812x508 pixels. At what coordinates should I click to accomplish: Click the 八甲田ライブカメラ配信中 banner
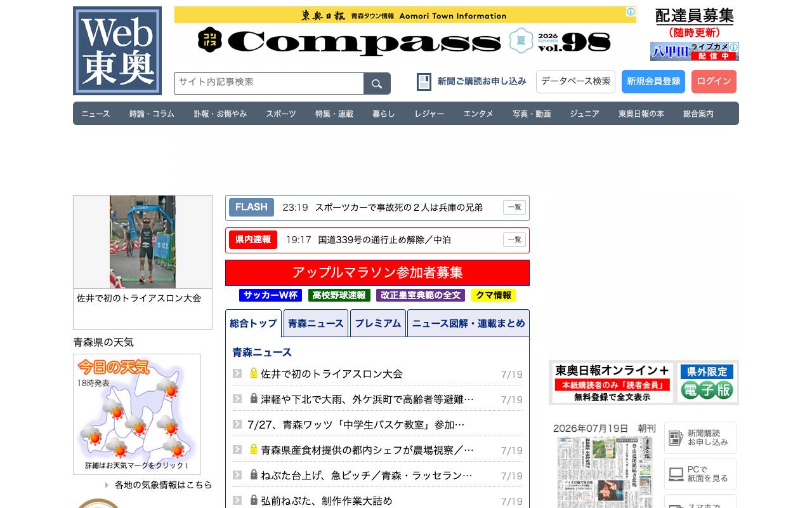(x=695, y=51)
